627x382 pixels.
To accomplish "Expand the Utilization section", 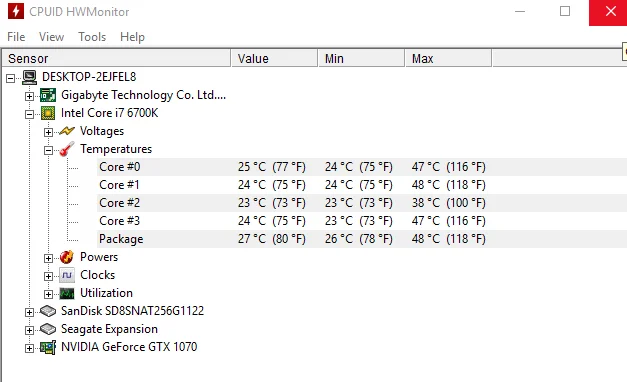I will (48, 294).
